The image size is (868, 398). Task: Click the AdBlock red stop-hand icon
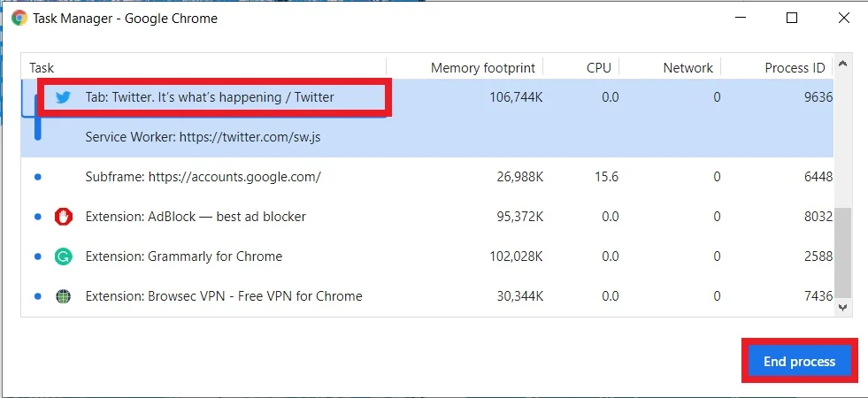click(64, 217)
